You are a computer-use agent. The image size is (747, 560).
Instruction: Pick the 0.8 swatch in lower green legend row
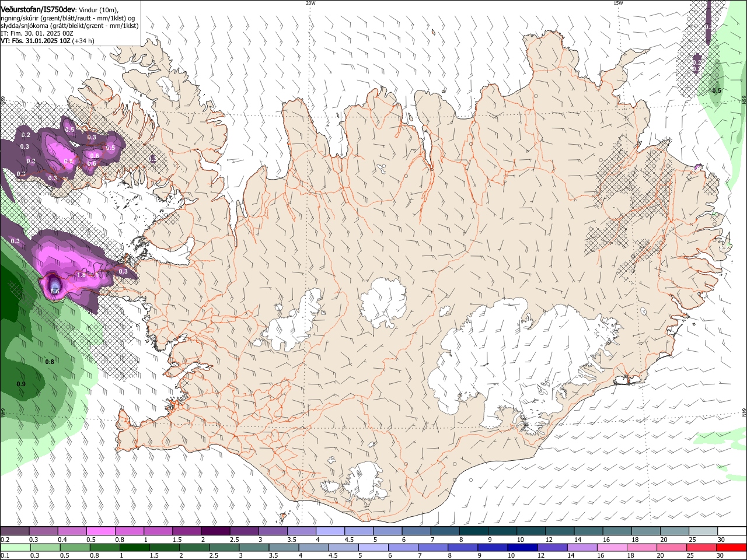104,548
